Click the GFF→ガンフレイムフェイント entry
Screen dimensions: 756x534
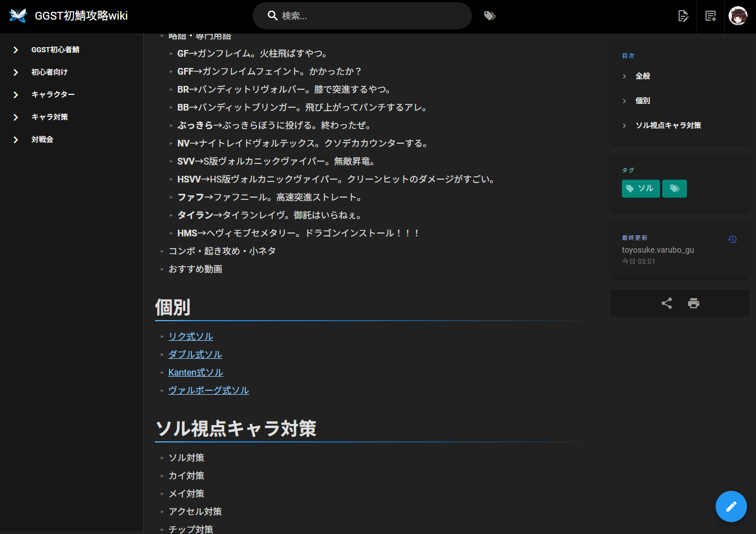pos(269,72)
